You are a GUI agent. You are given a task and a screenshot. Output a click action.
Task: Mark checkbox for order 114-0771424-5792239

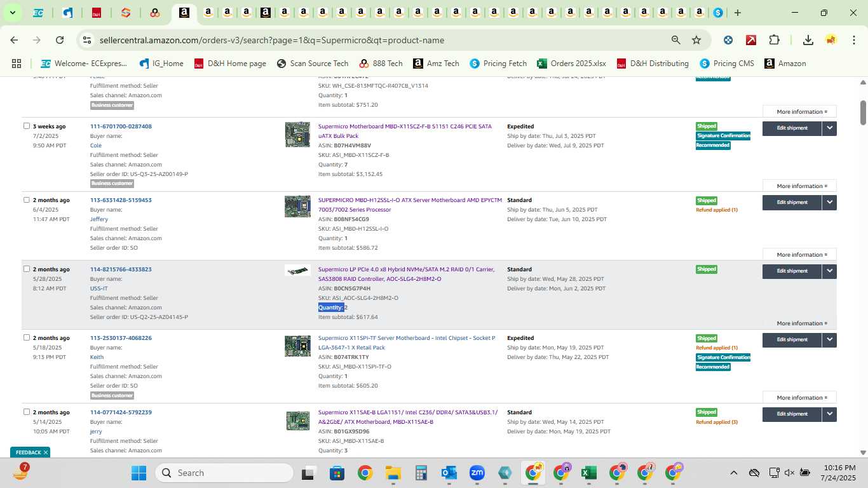click(x=27, y=412)
